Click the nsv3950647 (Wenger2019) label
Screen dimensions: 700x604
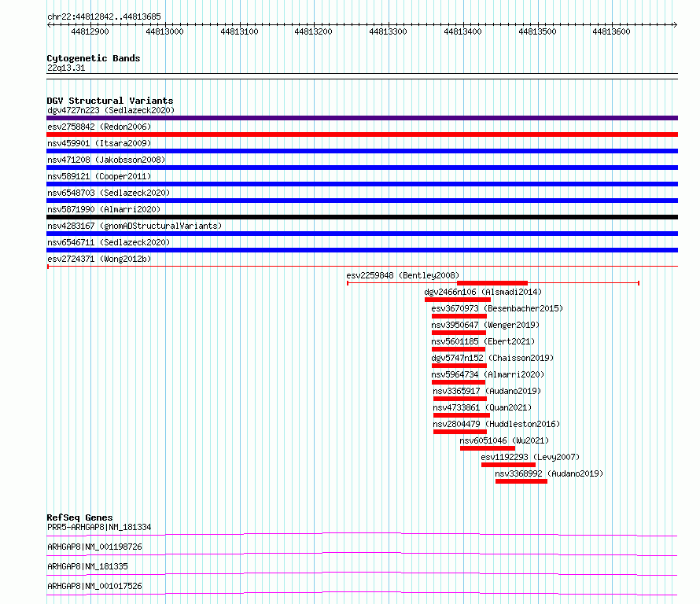[x=485, y=325]
